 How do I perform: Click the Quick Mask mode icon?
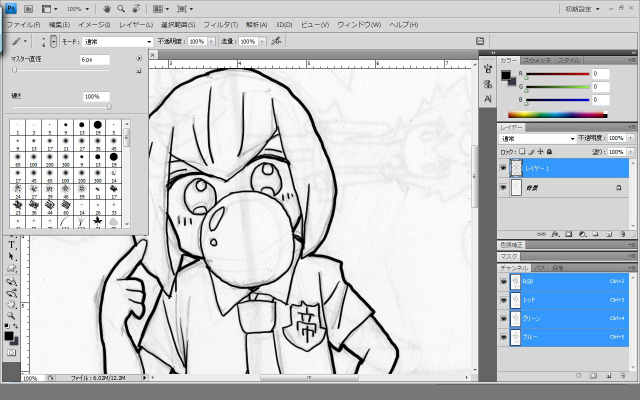[x=12, y=353]
